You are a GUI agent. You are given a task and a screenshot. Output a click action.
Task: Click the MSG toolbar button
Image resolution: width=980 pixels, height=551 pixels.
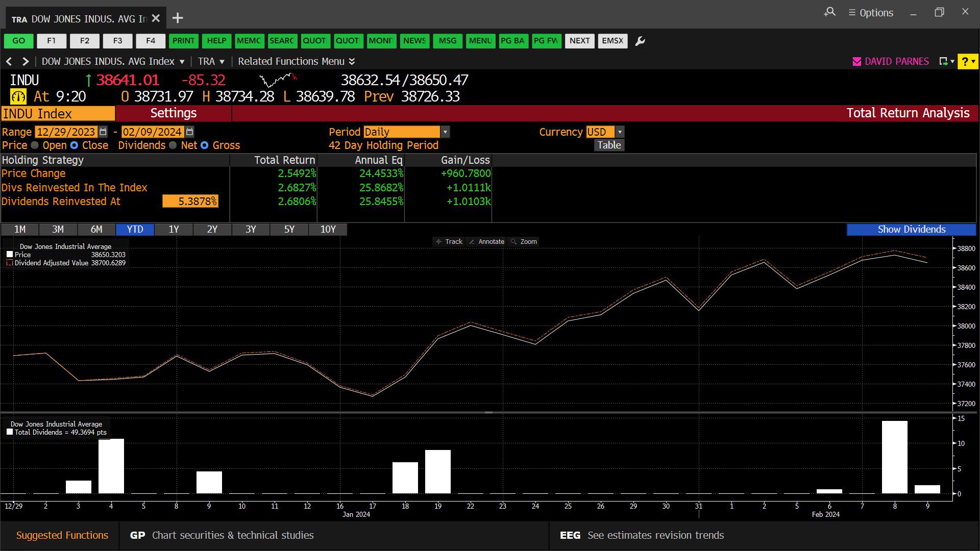pyautogui.click(x=448, y=41)
